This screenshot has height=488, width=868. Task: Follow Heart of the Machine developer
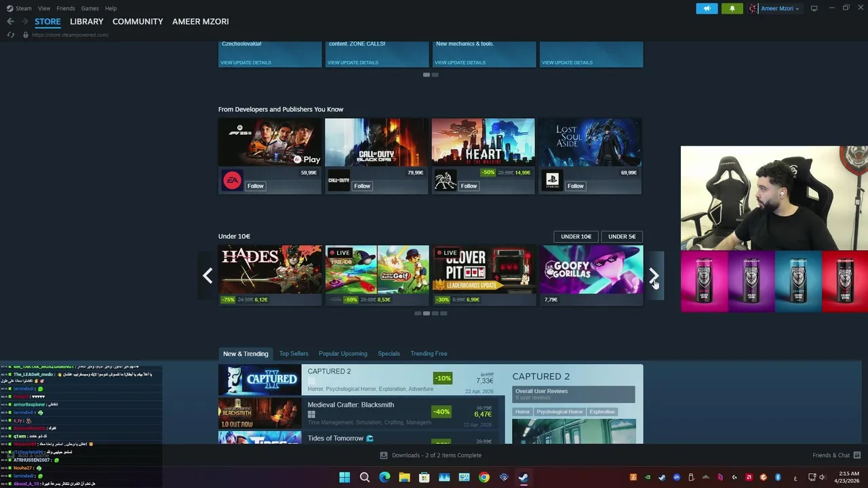[469, 186]
